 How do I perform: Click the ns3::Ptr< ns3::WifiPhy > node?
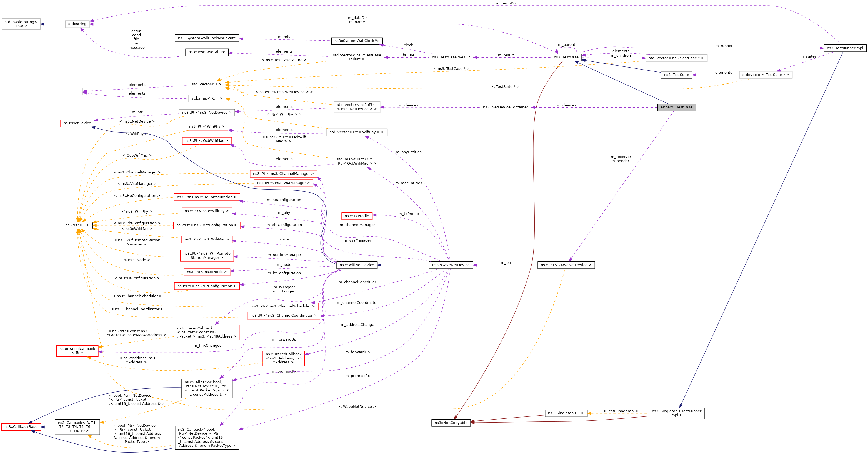point(207,211)
